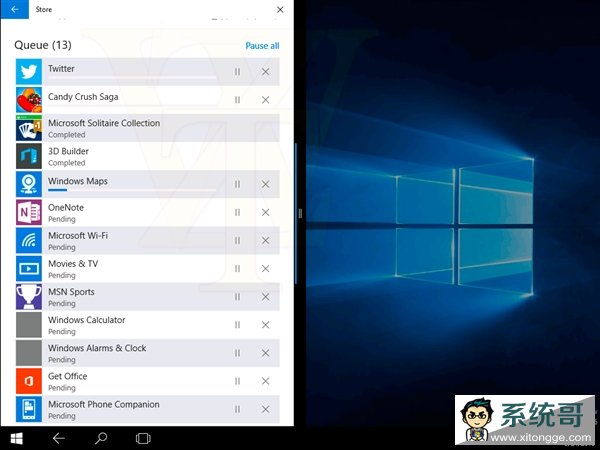Click Windows Alarms & Clock placeholder tile
Viewport: 600px width, 450px height.
[x=29, y=353]
